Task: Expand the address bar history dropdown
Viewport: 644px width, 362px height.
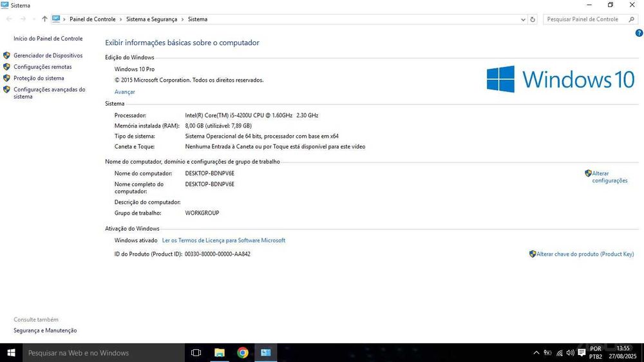Action: [523, 19]
